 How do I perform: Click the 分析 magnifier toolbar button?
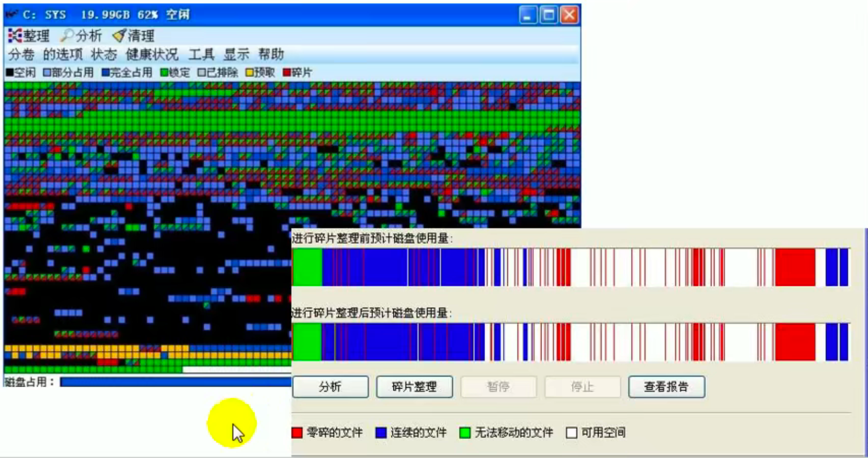pyautogui.click(x=81, y=36)
